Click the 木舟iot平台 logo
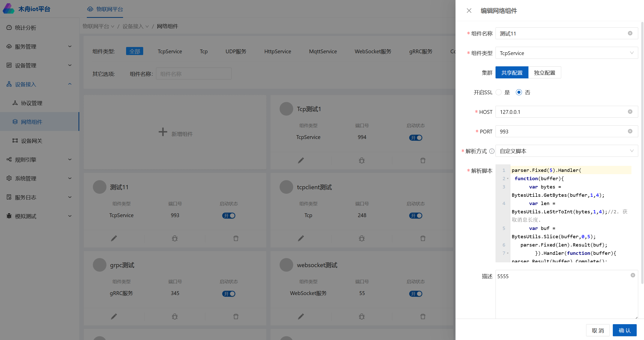The height and width of the screenshot is (340, 644). [26, 9]
